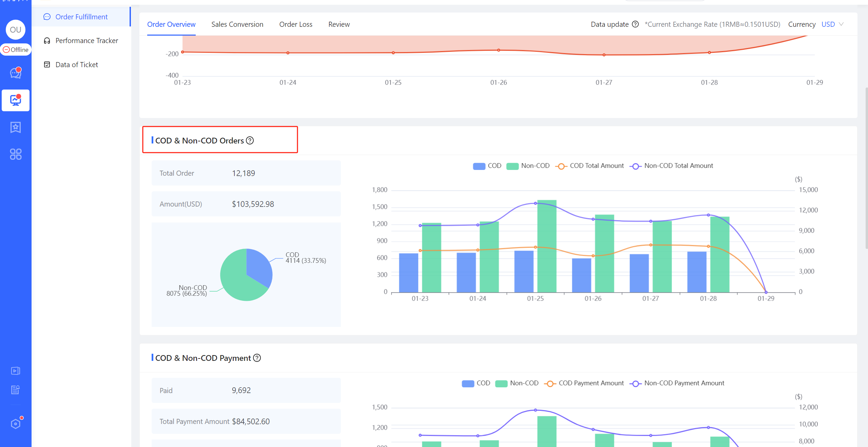
Task: Switch to Review tab
Action: coord(339,24)
